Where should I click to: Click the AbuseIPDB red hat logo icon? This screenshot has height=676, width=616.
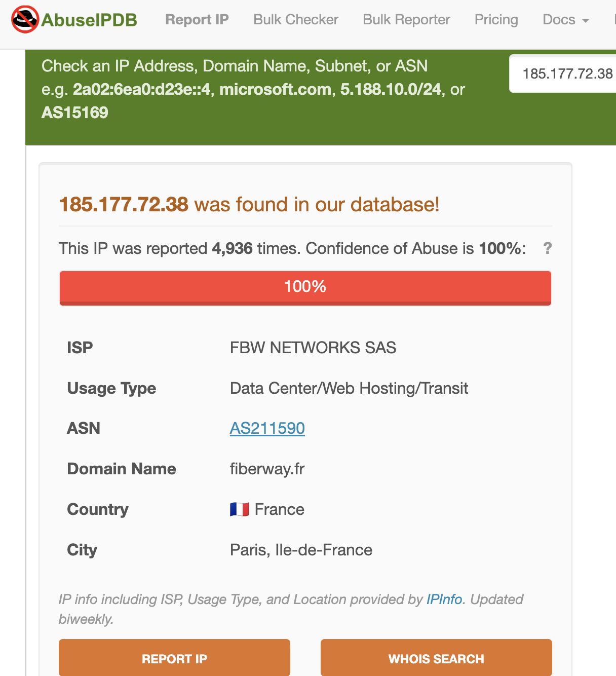click(25, 20)
